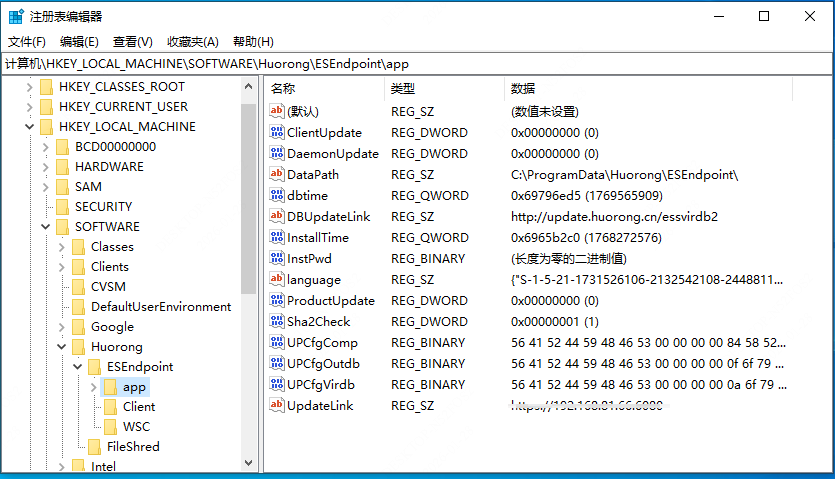Screen dimensions: 835x479
Task: Click the Google folder icon
Action: tap(78, 327)
